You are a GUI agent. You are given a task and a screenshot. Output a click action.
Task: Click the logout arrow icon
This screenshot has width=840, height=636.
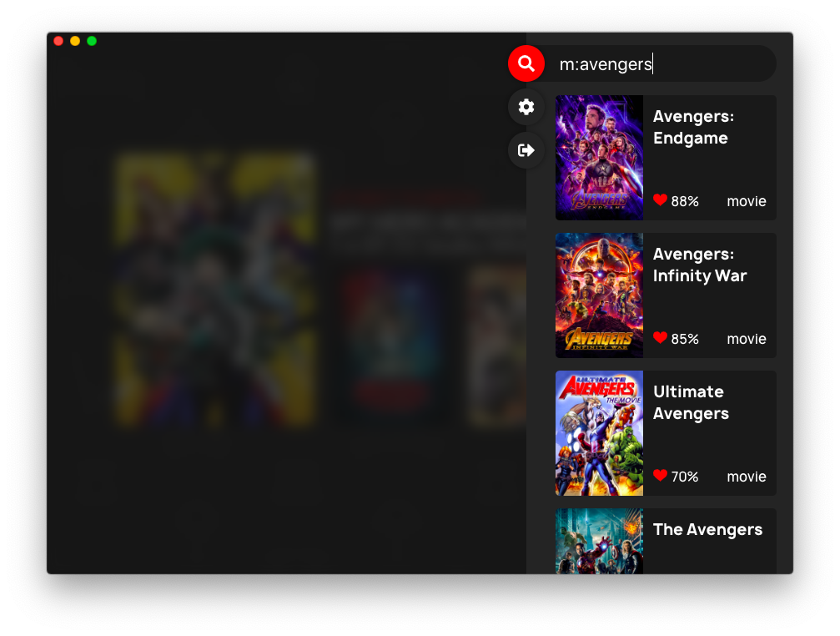click(x=526, y=150)
